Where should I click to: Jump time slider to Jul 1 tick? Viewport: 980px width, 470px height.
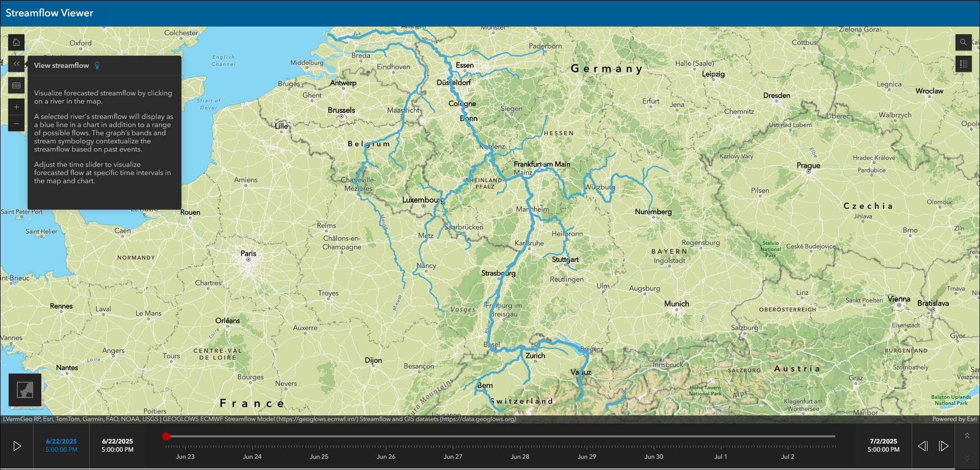coord(720,456)
